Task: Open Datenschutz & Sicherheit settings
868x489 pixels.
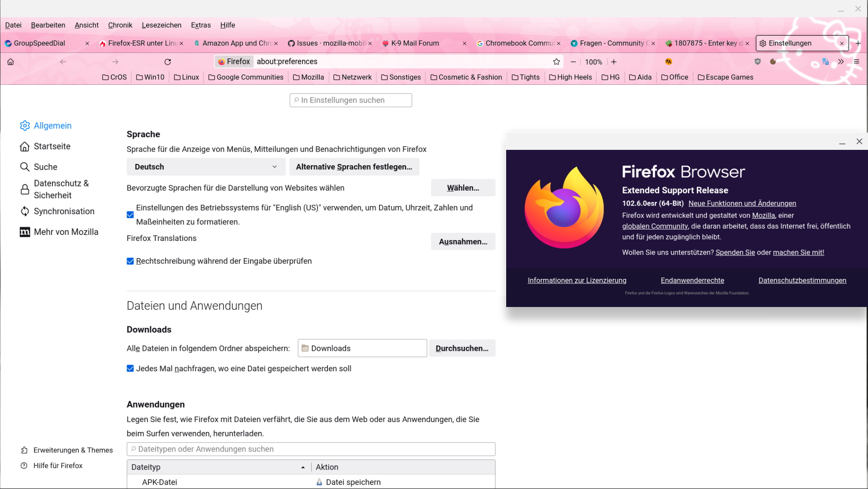Action: (x=55, y=189)
